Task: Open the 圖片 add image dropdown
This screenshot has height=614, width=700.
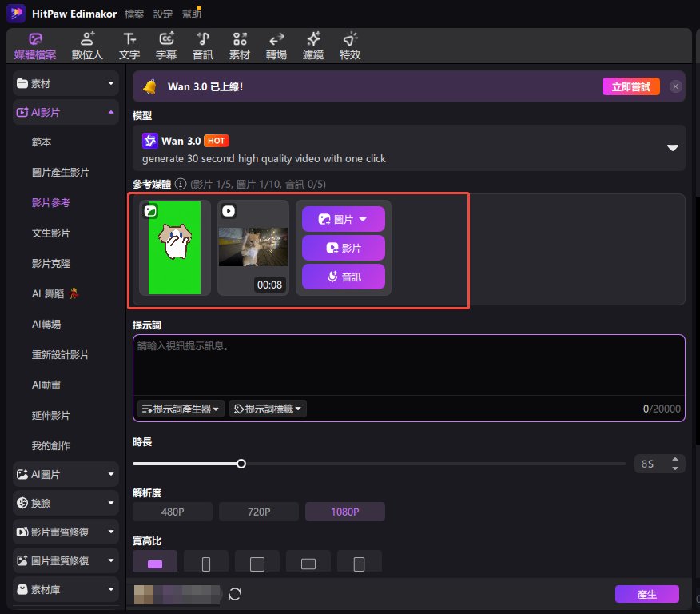Action: point(344,219)
